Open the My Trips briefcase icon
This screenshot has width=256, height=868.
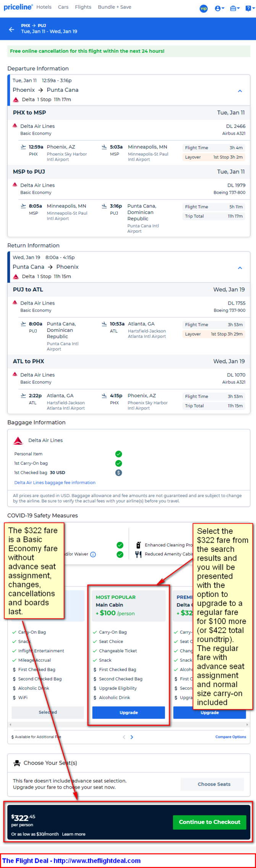[235, 8]
